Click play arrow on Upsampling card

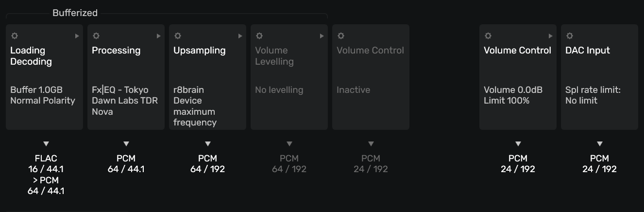(240, 36)
